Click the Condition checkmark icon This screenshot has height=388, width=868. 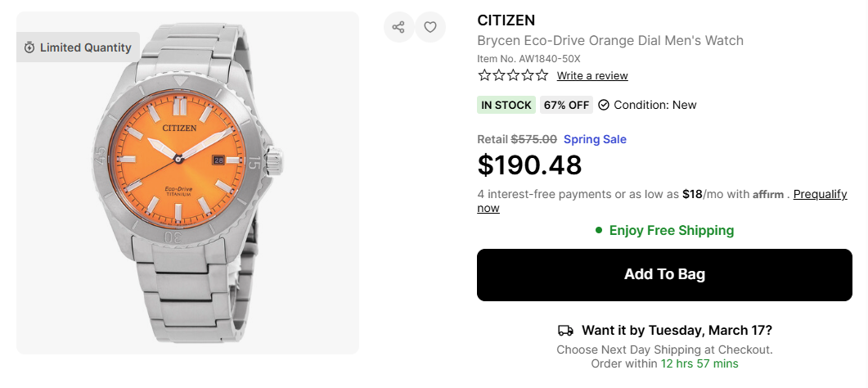tap(604, 105)
